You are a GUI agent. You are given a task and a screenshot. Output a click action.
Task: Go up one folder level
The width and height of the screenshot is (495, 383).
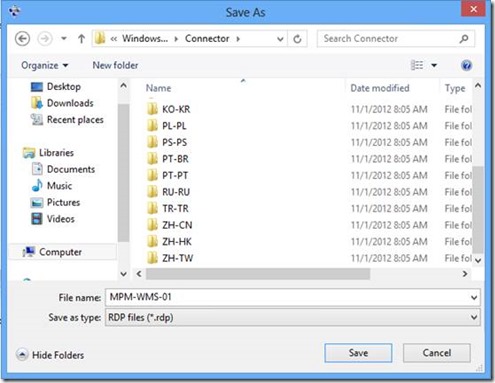[81, 39]
